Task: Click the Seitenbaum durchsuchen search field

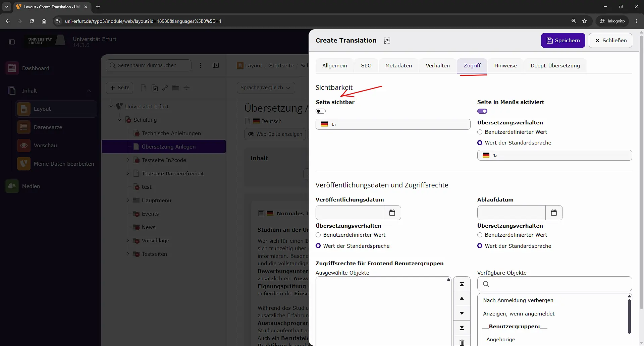Action: (149, 65)
